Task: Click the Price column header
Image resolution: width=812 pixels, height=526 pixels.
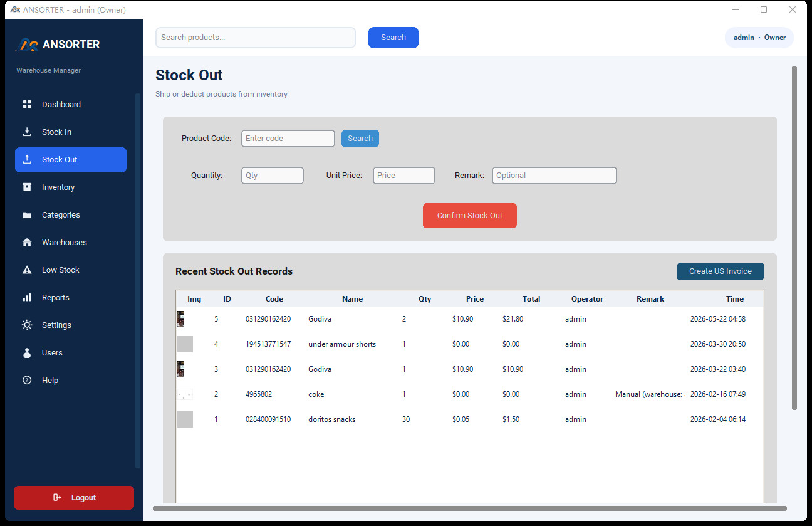Action: pos(475,299)
